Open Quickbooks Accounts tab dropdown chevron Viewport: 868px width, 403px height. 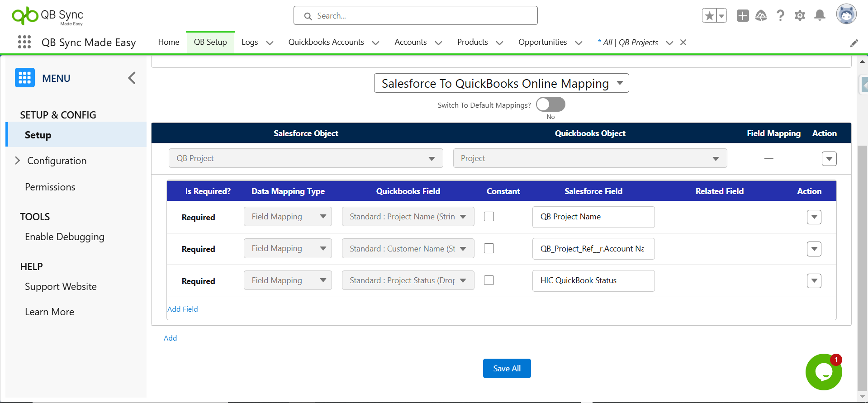pos(375,43)
